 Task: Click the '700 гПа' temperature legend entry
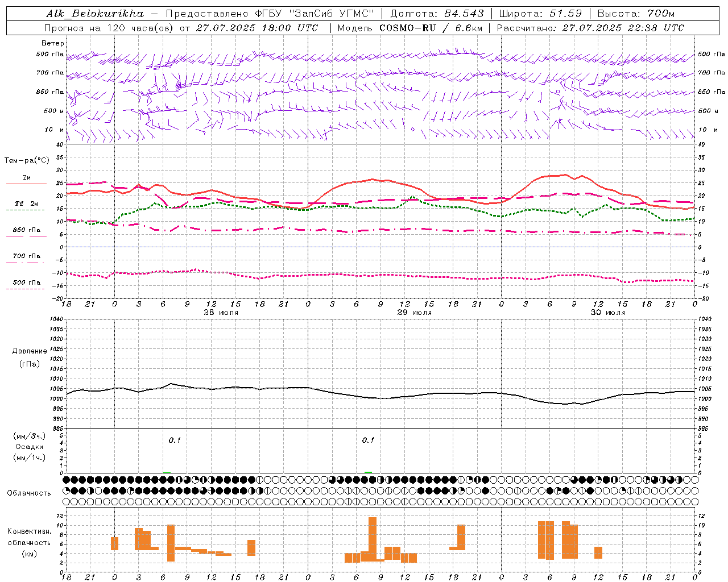pyautogui.click(x=27, y=256)
